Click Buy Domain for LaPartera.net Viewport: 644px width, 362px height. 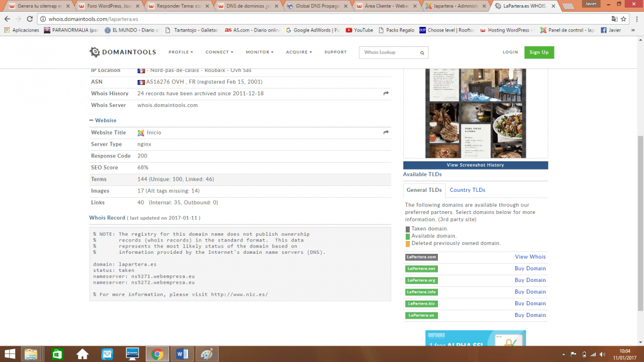click(530, 268)
